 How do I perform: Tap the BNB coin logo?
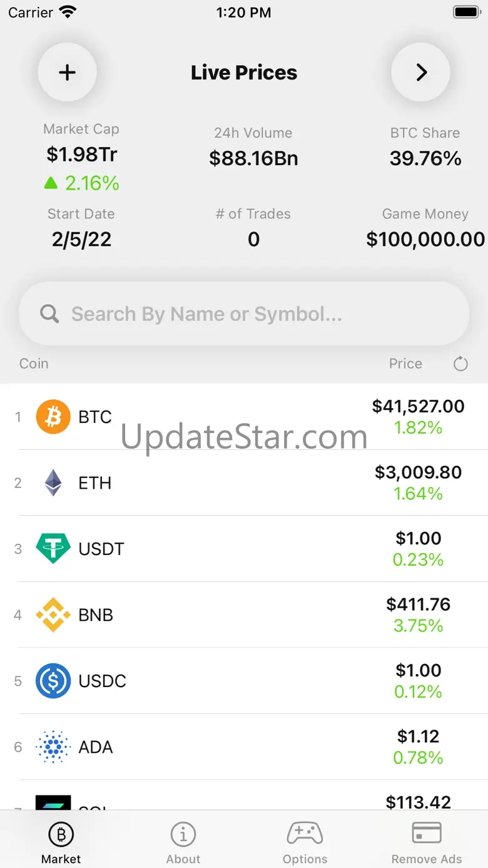pyautogui.click(x=53, y=615)
